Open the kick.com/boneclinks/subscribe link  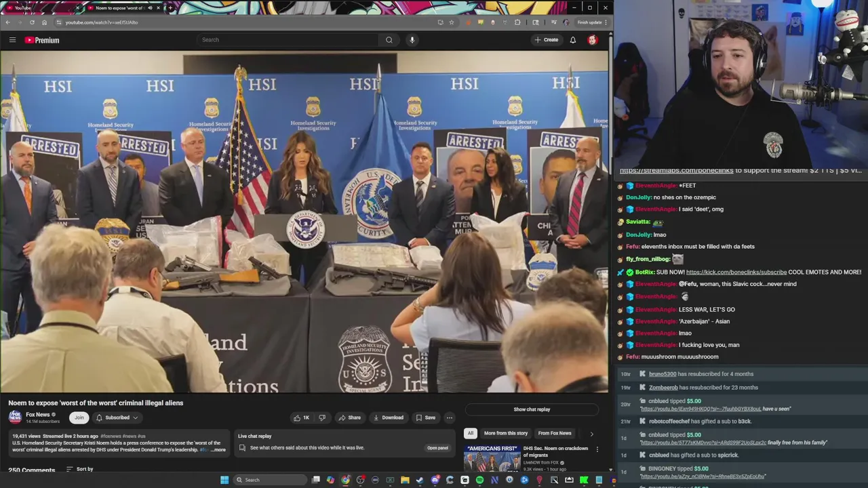[736, 272]
